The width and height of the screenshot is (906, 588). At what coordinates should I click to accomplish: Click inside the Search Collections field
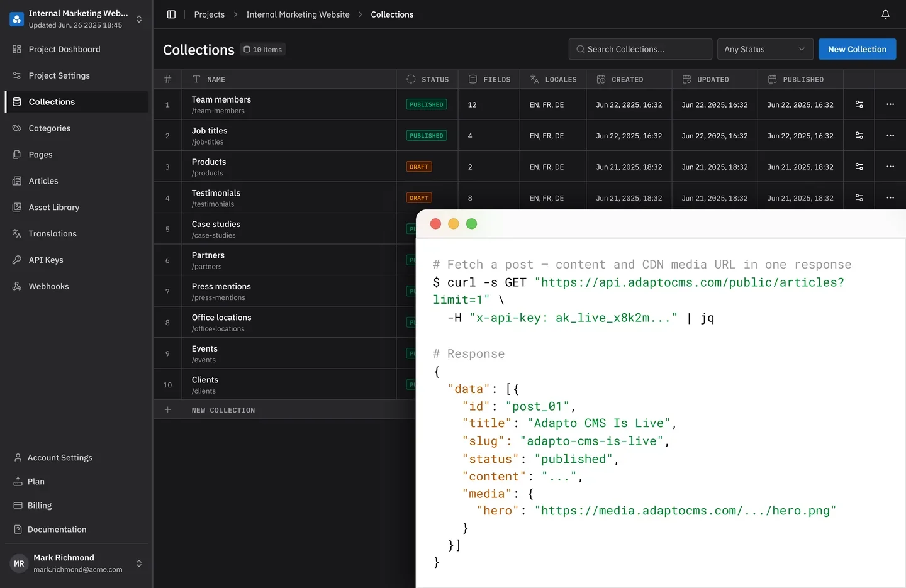(640, 48)
